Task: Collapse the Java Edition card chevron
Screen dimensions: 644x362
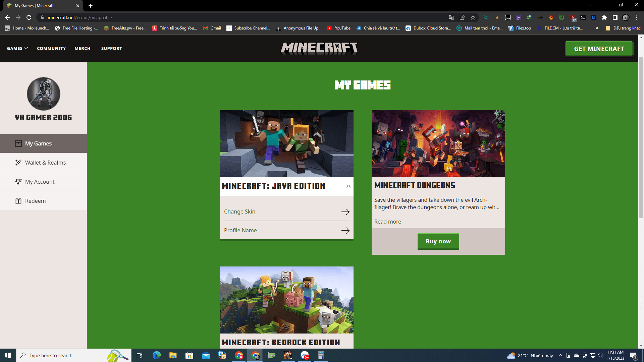Action: click(348, 186)
